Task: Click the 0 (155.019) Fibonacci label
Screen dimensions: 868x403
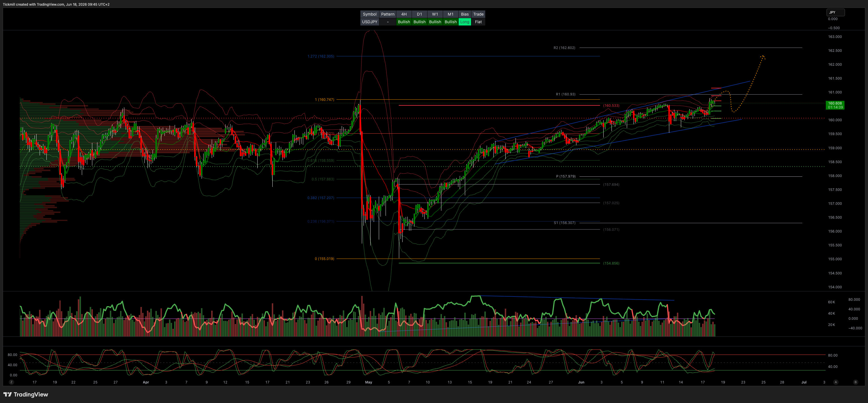Action: (x=324, y=259)
